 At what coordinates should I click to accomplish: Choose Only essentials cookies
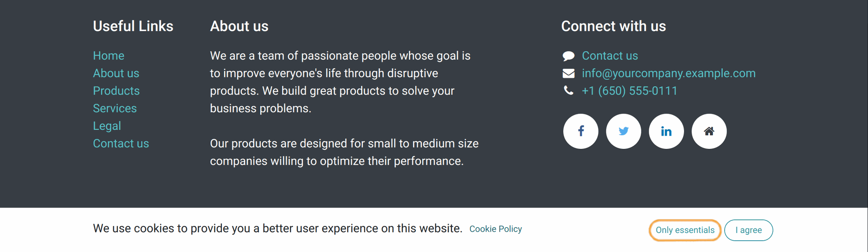[685, 230]
